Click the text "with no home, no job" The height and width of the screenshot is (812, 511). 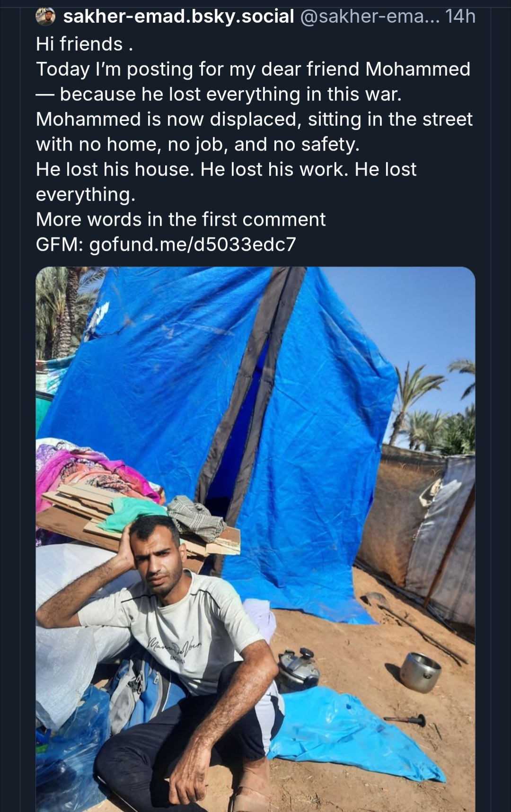[x=129, y=144]
